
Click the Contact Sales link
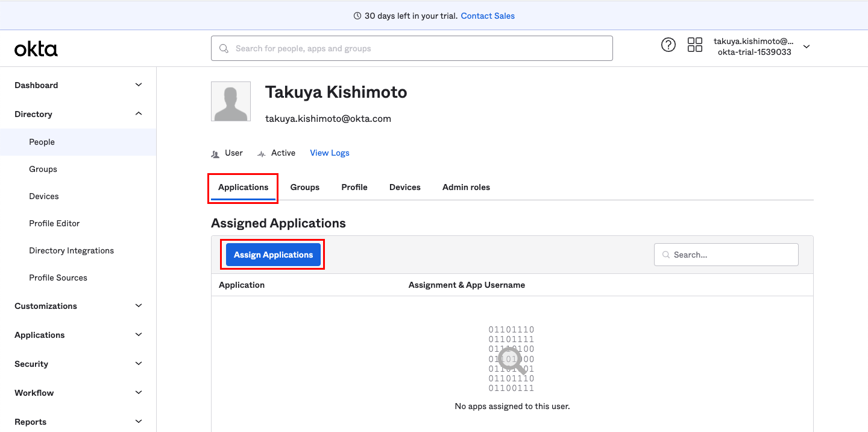(488, 16)
